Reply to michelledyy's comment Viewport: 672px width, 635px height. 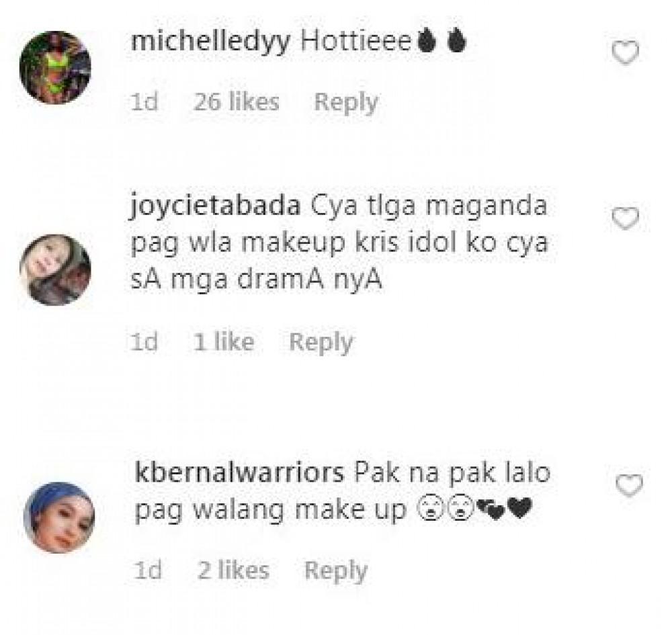click(346, 102)
